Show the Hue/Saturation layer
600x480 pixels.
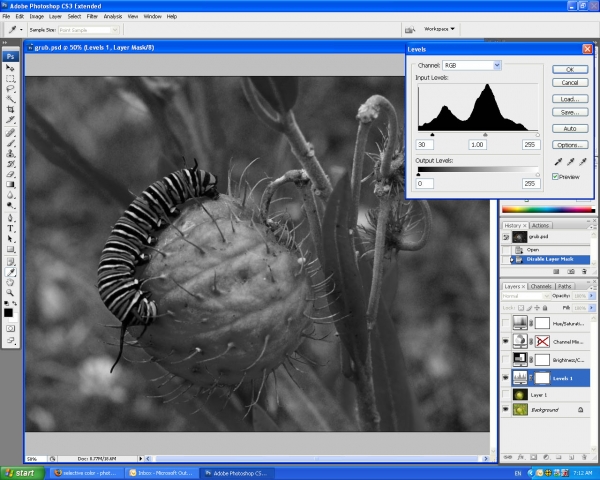pyautogui.click(x=505, y=323)
